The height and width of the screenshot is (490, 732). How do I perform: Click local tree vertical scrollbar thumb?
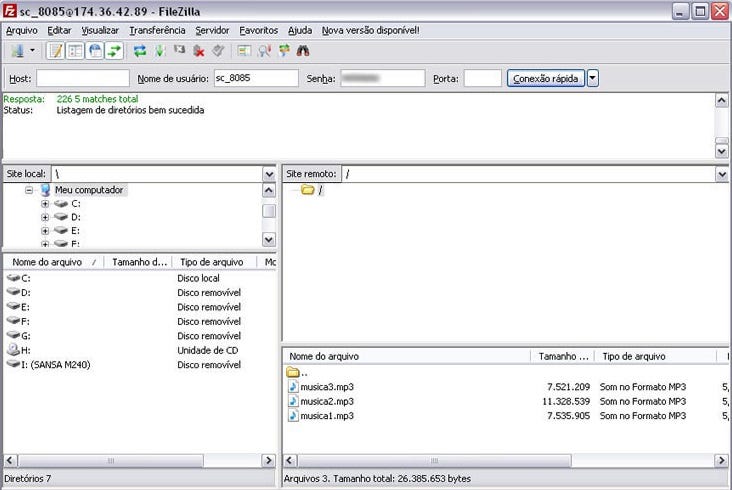click(x=268, y=211)
